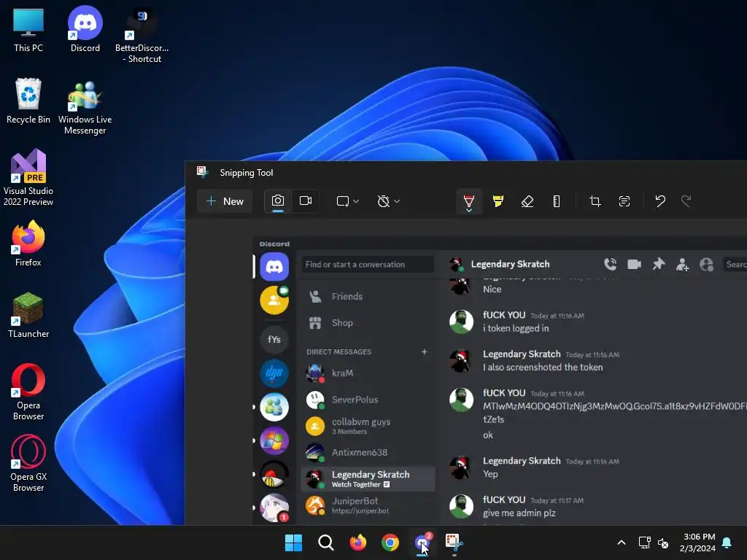Image resolution: width=747 pixels, height=560 pixels.
Task: Click the Redo arrow
Action: click(686, 201)
